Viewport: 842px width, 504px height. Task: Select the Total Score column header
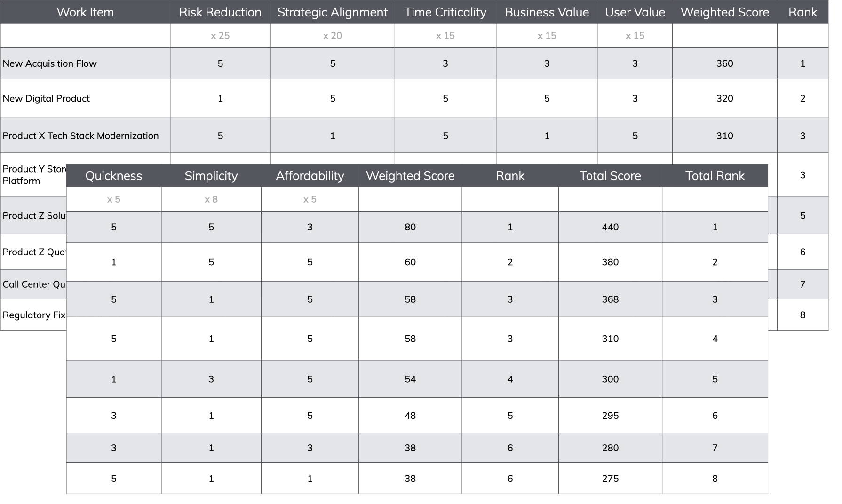tap(610, 175)
